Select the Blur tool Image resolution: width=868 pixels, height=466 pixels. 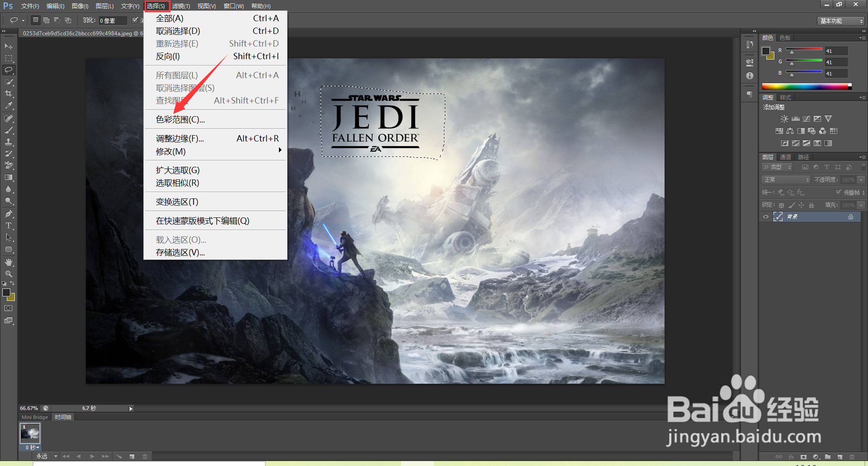9,189
